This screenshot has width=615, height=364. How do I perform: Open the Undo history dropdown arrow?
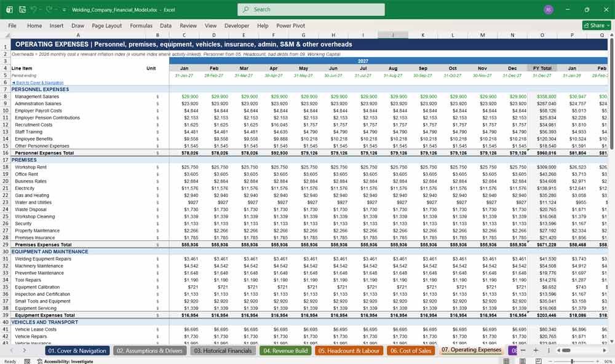tap(41, 9)
